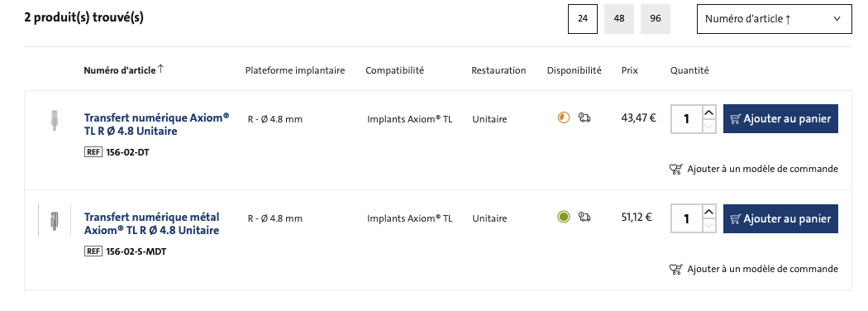Image resolution: width=868 pixels, height=311 pixels.
Task: Click order template cart icon for second product
Action: (676, 269)
